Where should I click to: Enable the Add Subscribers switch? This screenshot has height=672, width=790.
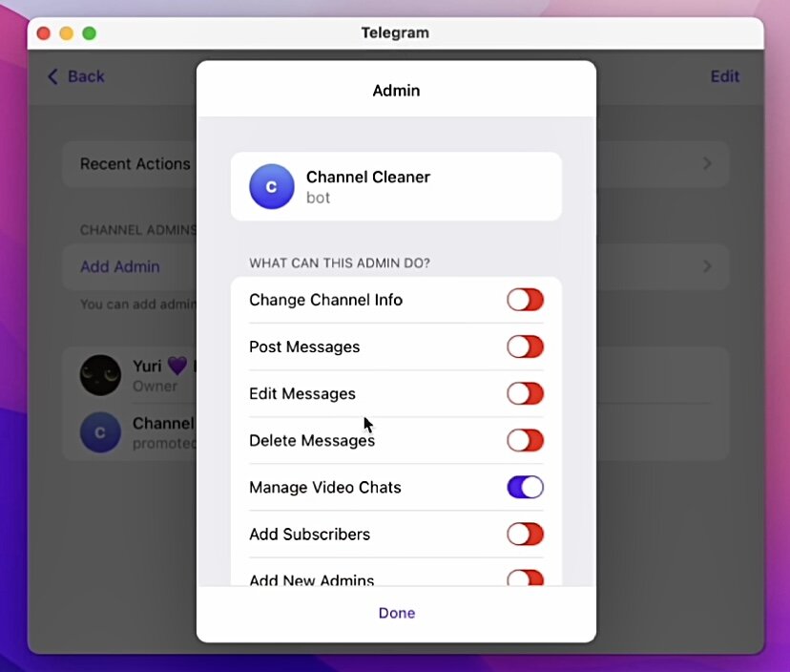525,535
